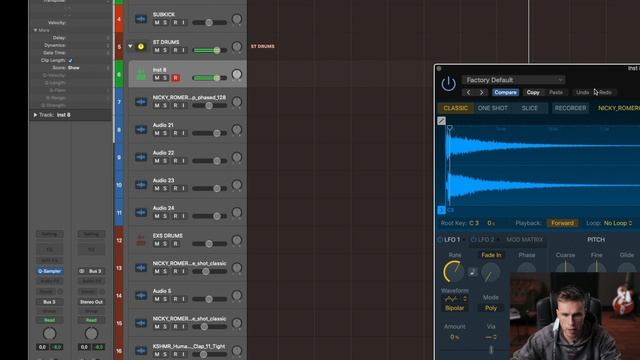Open the MOD MATRIX tab
This screenshot has height=360, width=640.
coord(524,240)
